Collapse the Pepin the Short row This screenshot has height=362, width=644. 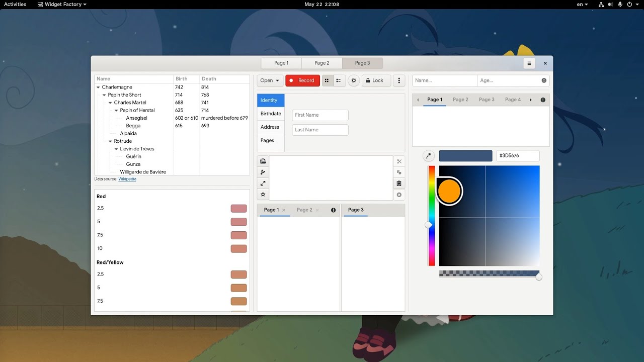click(x=105, y=95)
